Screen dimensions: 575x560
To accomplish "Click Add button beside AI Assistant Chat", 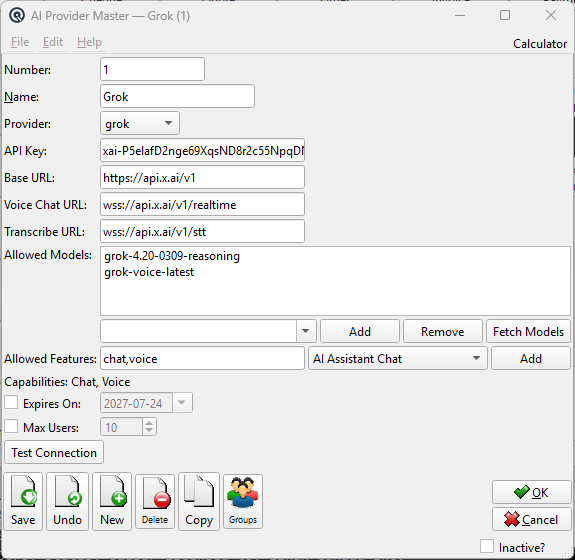I will (x=531, y=358).
